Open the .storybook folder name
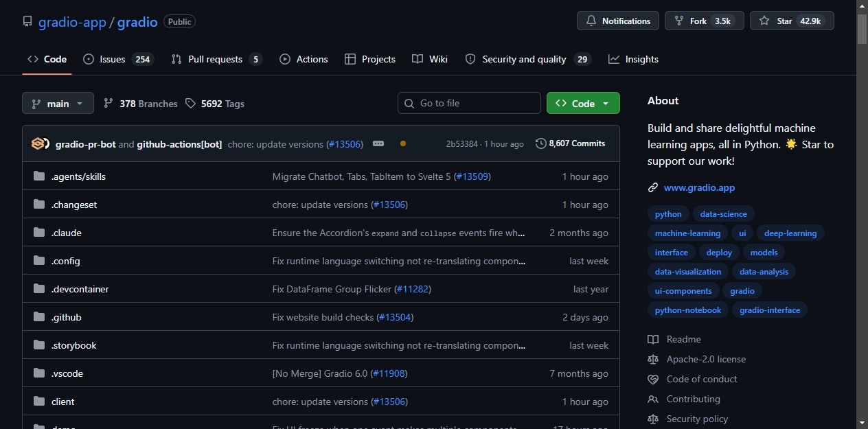Screen dimensions: 868x429 click(74, 345)
